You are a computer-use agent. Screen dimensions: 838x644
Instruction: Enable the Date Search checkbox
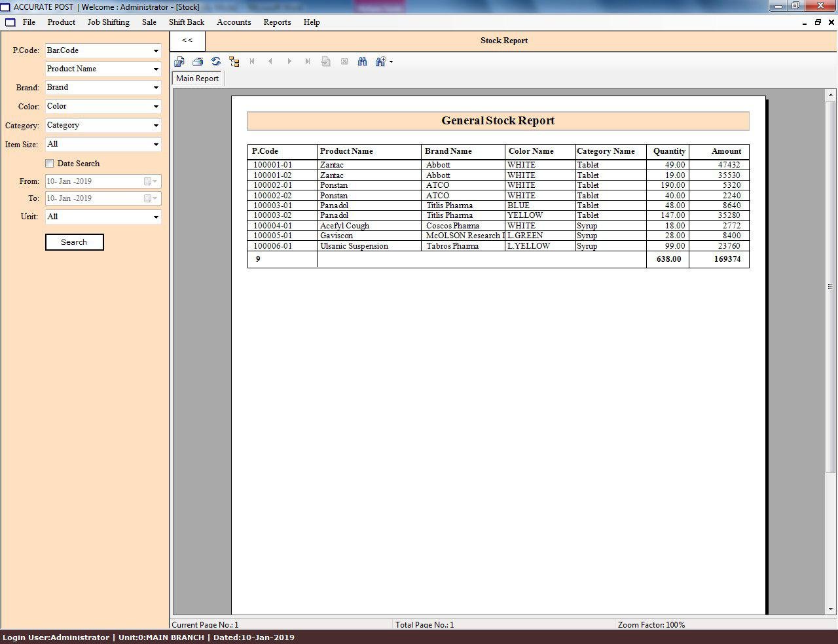pyautogui.click(x=50, y=164)
